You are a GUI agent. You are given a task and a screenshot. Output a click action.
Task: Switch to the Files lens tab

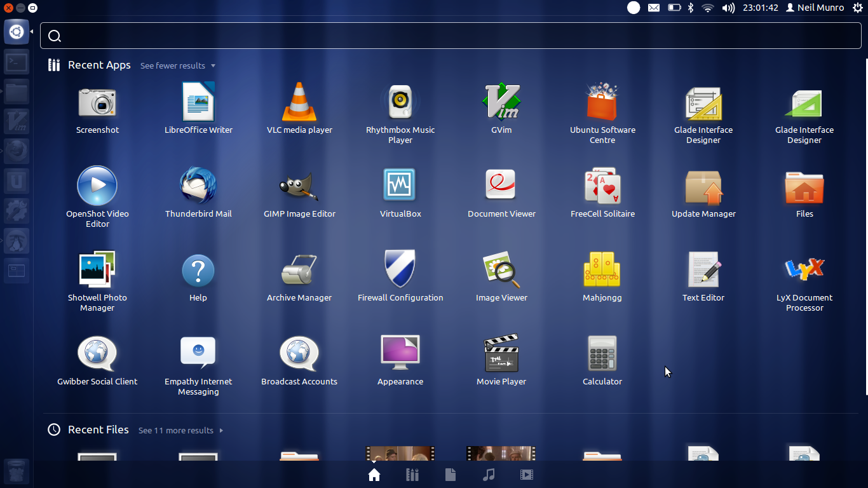click(x=451, y=475)
